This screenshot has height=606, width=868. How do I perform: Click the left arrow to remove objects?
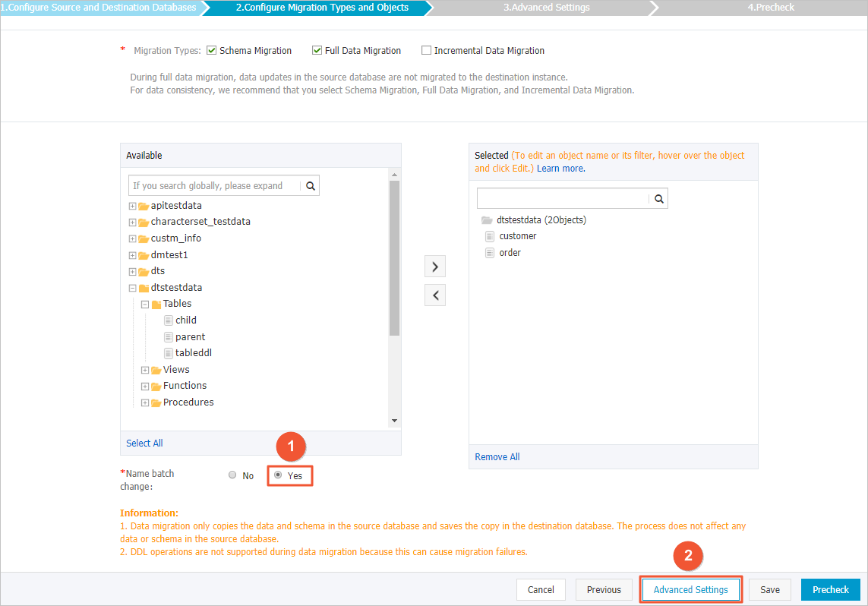[x=434, y=295]
